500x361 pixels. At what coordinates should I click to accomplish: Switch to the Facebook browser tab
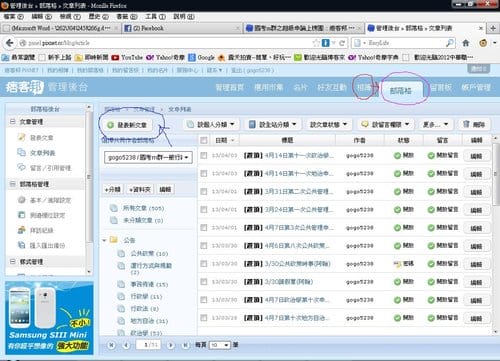point(182,28)
